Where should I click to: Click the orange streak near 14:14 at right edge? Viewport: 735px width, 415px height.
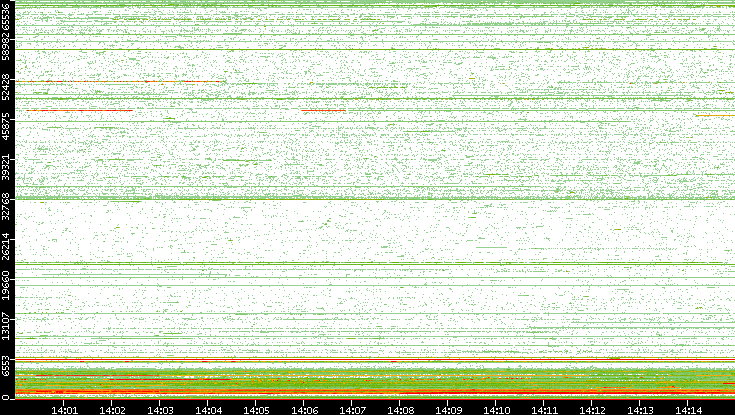(715, 115)
